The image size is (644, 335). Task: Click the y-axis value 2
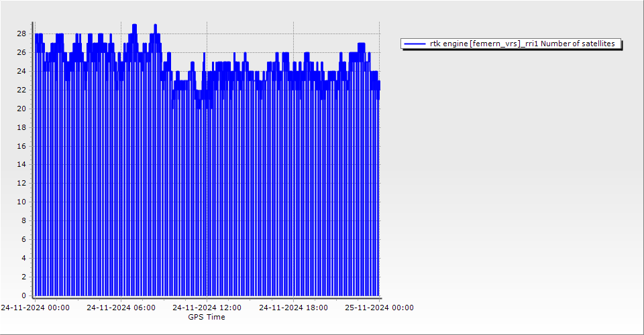[23, 277]
